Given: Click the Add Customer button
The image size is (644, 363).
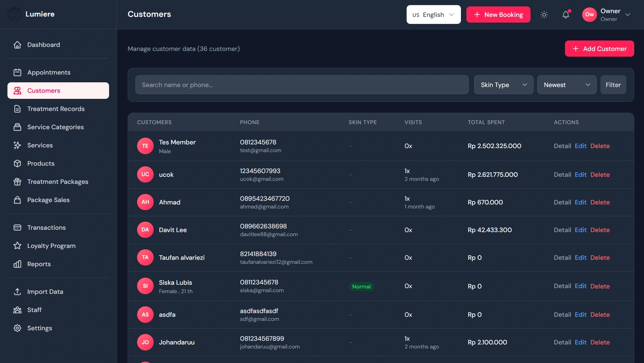Looking at the screenshot, I should pyautogui.click(x=599, y=49).
